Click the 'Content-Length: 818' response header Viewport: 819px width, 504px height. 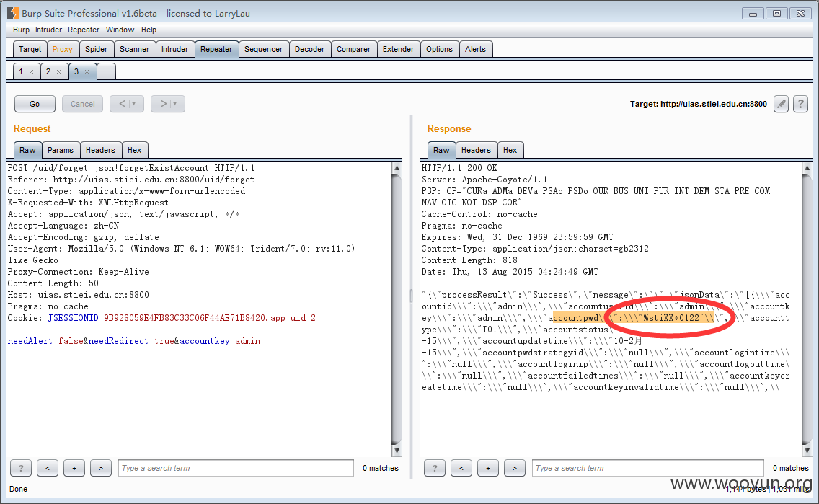tap(469, 260)
